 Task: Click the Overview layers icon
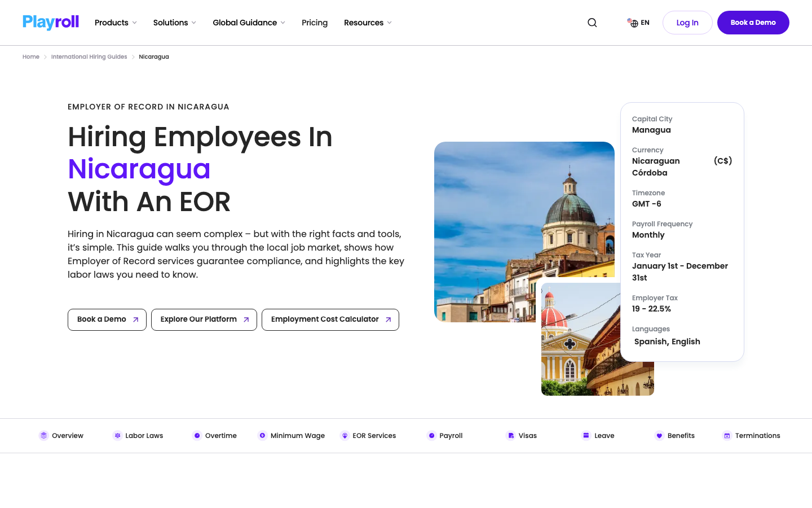(43, 436)
